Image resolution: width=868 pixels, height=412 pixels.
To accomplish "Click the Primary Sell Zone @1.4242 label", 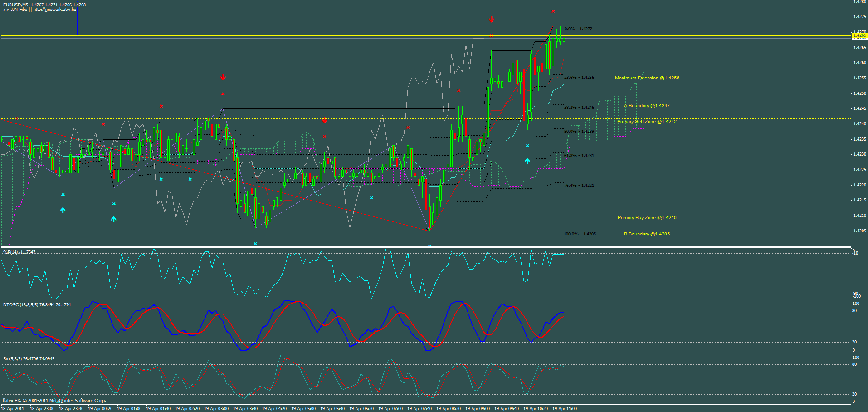I will tap(647, 121).
